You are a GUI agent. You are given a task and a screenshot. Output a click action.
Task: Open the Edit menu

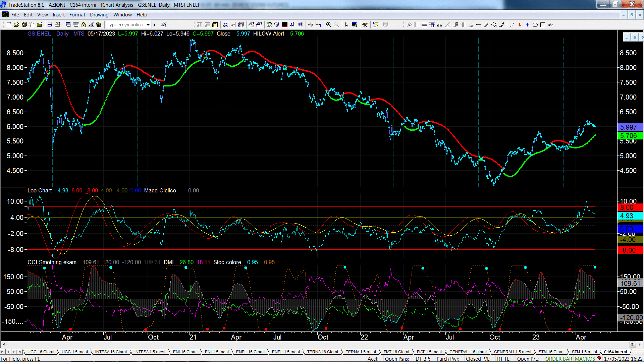click(28, 14)
